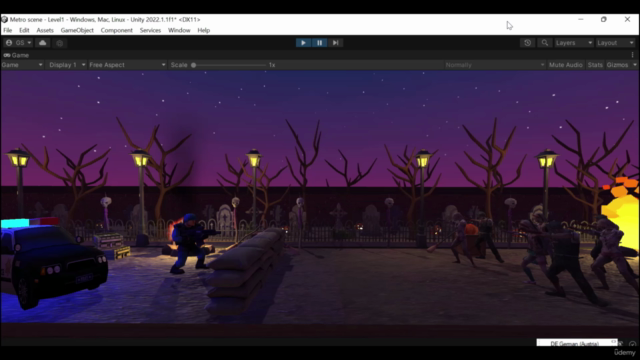Image resolution: width=640 pixels, height=360 pixels.
Task: Open the Display 1 dropdown
Action: click(x=67, y=65)
